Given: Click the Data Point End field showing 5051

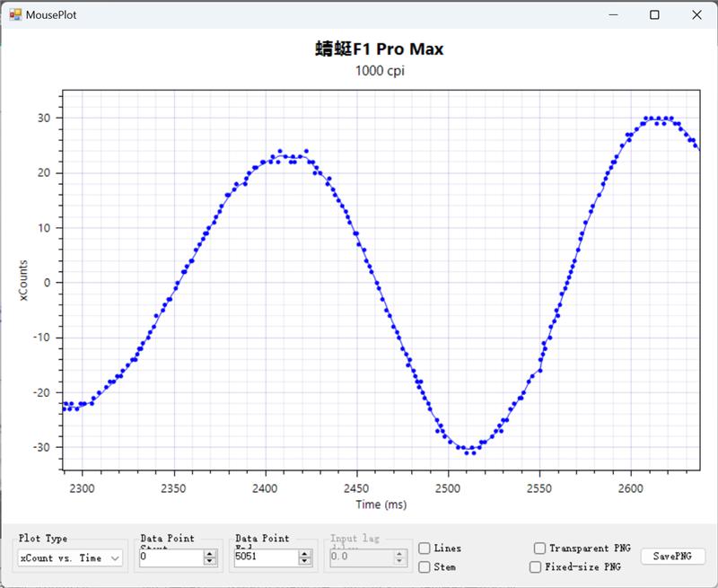Looking at the screenshot, I should pos(266,557).
